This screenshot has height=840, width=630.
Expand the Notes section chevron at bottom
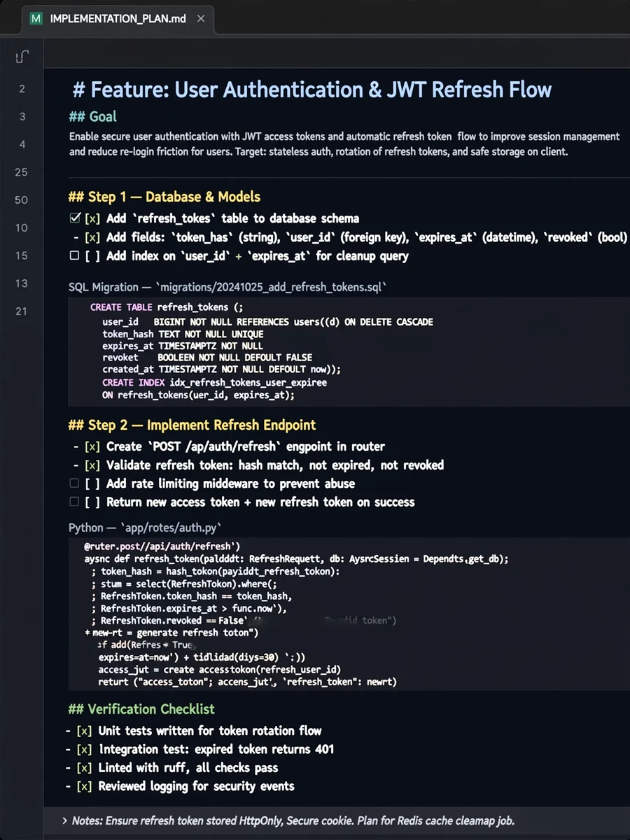pos(64,820)
